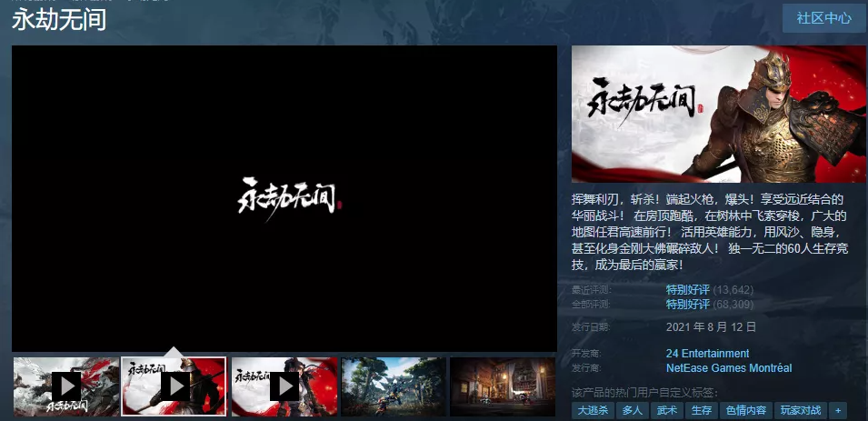The width and height of the screenshot is (868, 421).
Task: Play the first trailer thumbnail with grey artwork
Action: point(65,386)
